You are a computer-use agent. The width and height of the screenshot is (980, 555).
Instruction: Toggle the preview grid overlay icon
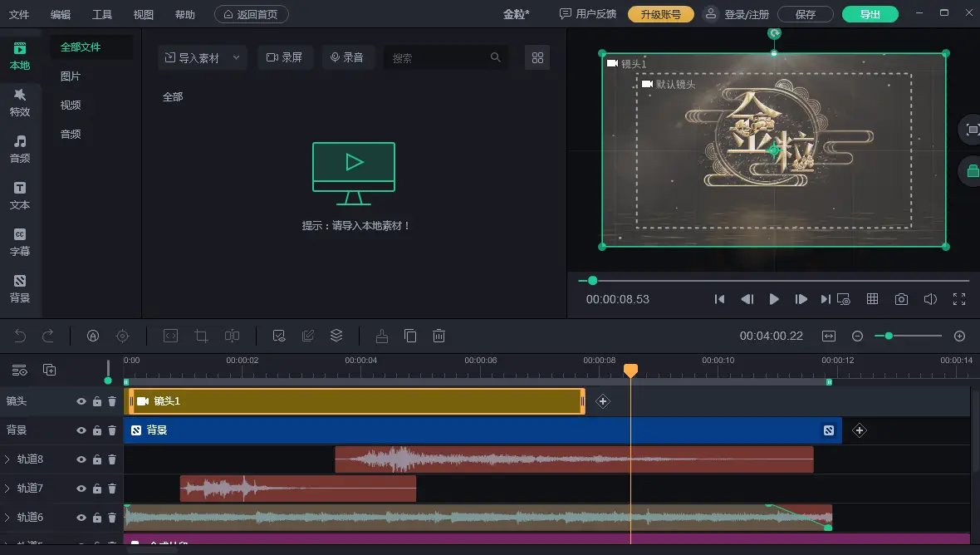pyautogui.click(x=873, y=299)
